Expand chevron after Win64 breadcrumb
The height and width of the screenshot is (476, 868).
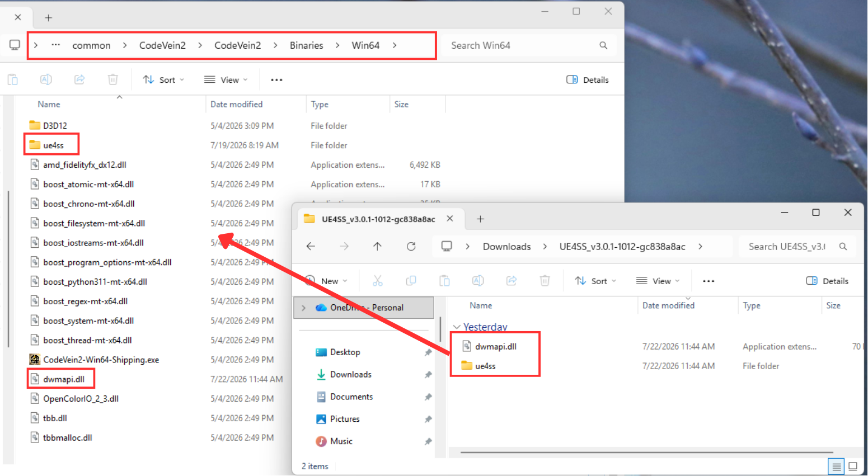(395, 45)
